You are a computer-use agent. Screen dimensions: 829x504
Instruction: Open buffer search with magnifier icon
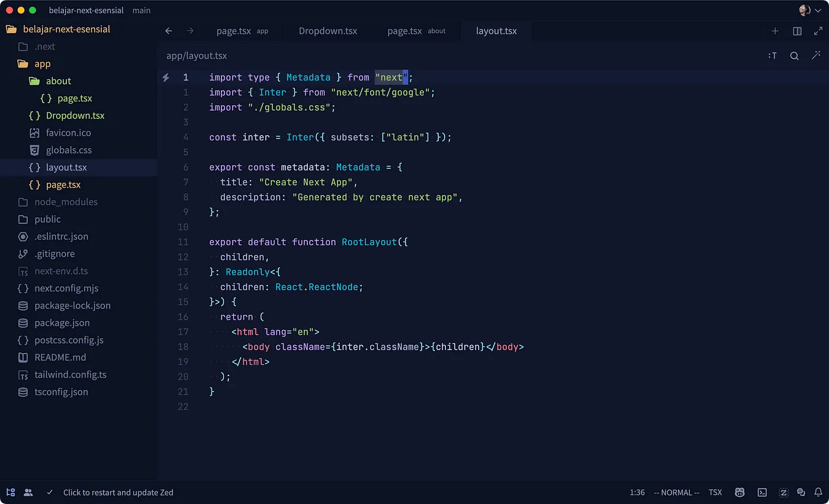tap(794, 56)
